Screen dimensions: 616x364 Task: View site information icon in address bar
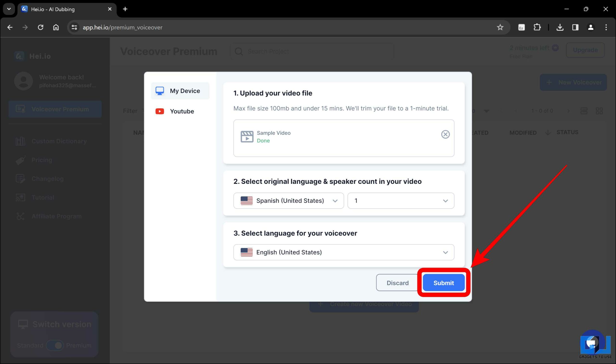tap(74, 27)
